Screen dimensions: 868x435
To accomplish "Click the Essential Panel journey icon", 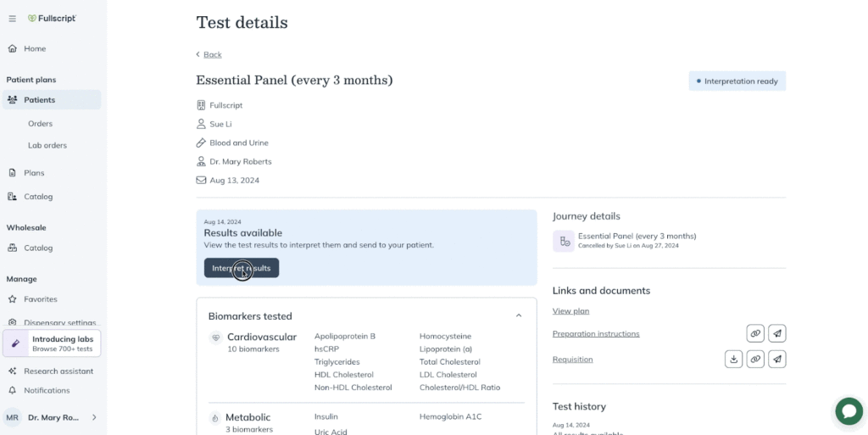I will (564, 242).
